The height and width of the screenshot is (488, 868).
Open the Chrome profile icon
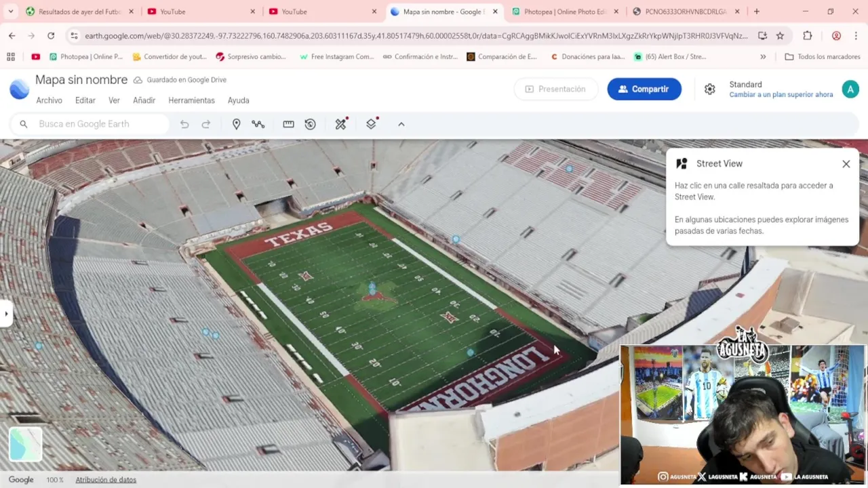pyautogui.click(x=836, y=36)
